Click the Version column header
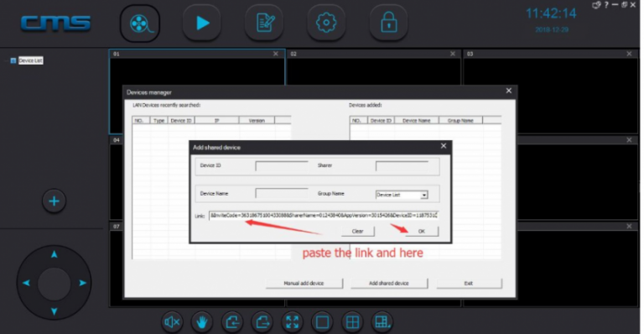 pos(257,120)
